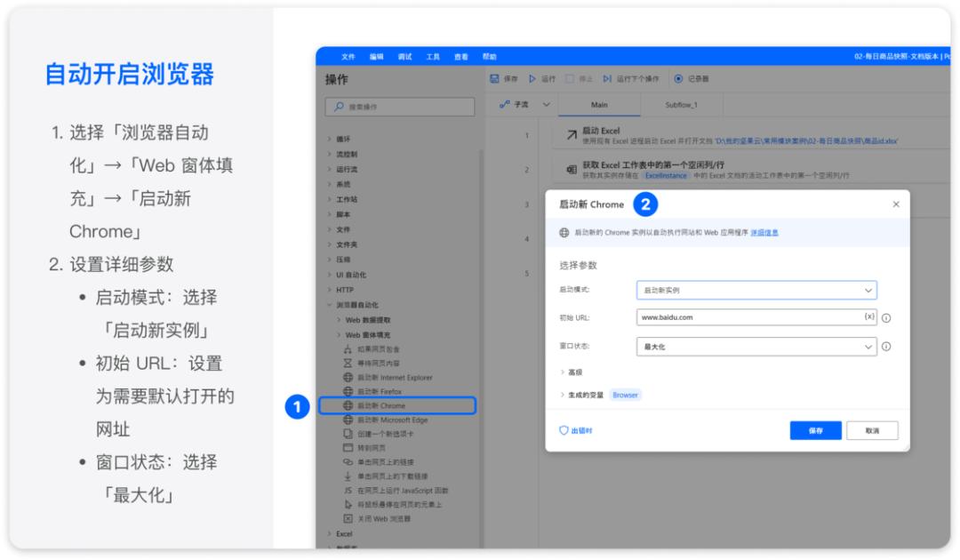Viewport: 960px width, 560px height.
Task: Click the Excel icon of the 获取 Excel 工作表 step
Action: [x=572, y=170]
